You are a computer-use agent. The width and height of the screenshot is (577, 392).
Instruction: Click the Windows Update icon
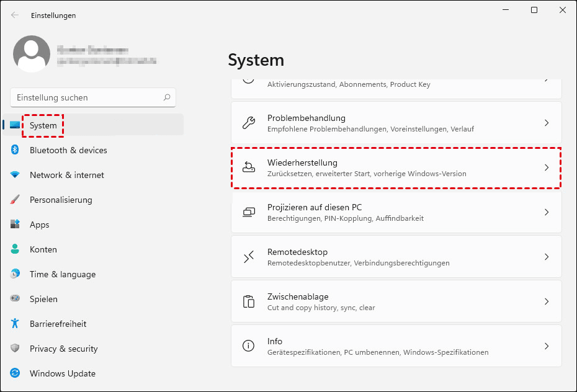click(x=15, y=373)
